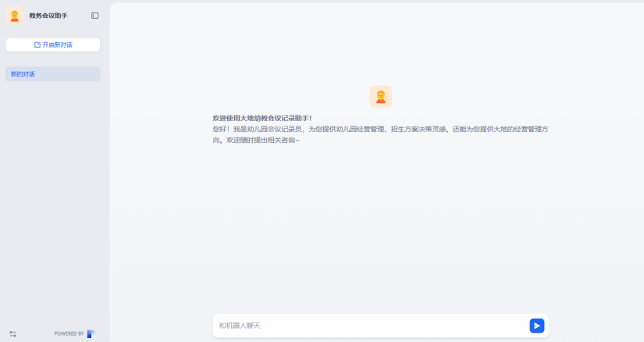Viewport: 644px width, 342px height.
Task: Click the send message arrow button
Action: click(x=536, y=326)
